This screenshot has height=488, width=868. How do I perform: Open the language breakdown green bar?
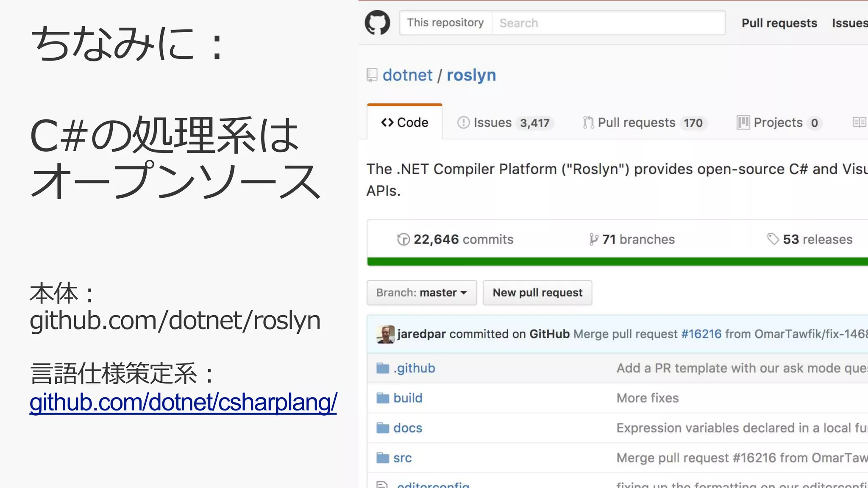point(618,261)
